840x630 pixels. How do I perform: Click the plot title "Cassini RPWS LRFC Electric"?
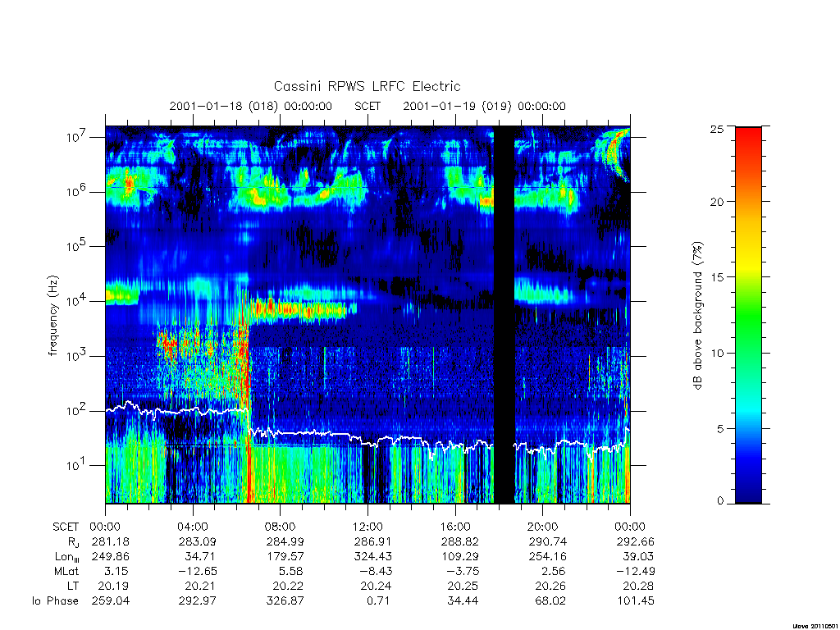(x=367, y=86)
